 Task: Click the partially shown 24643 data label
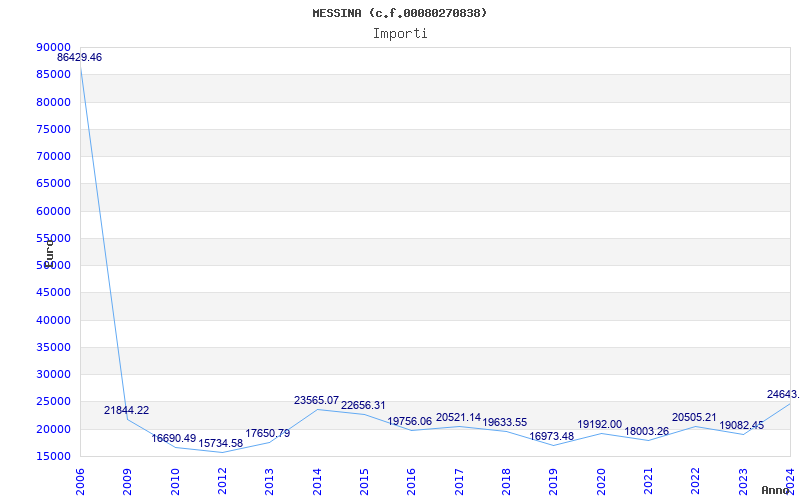[783, 394]
